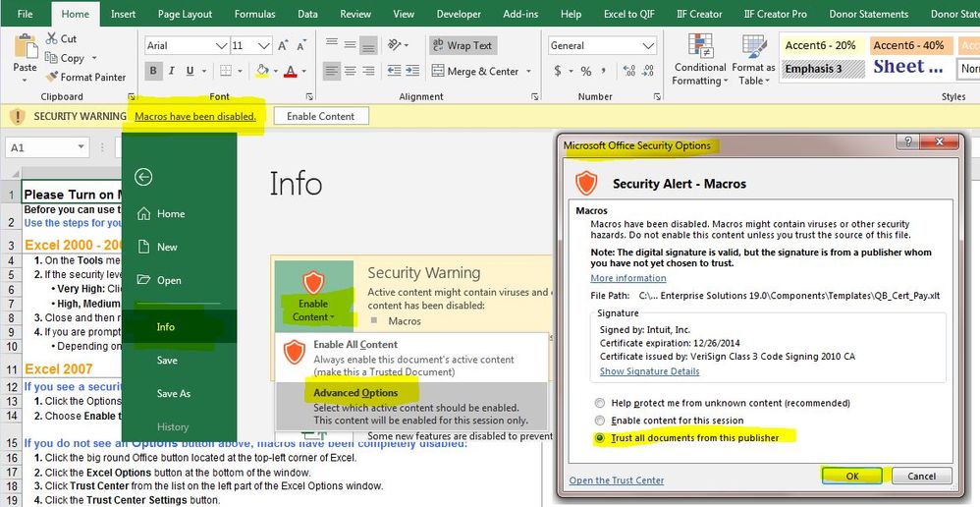Click the Borders icon
This screenshot has height=507, width=980.
226,71
